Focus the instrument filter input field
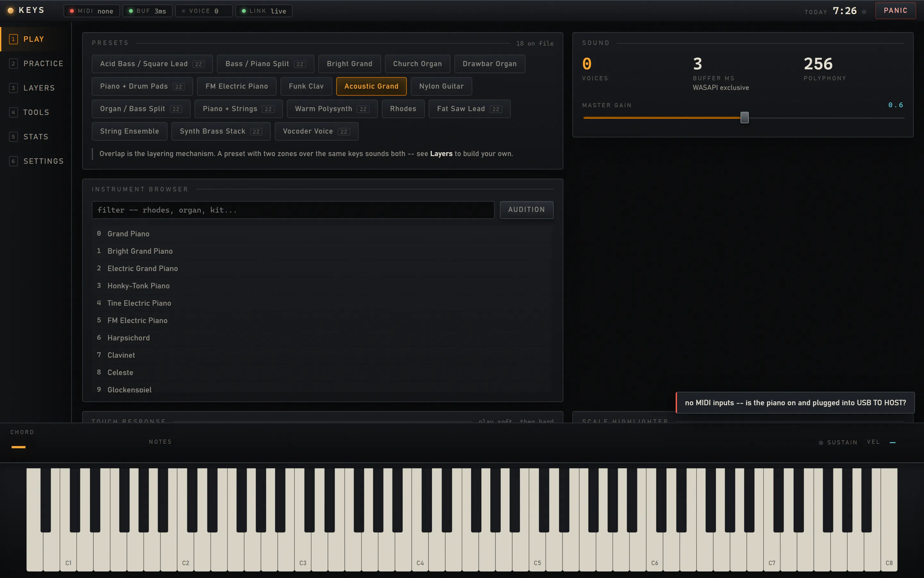The height and width of the screenshot is (578, 924). 293,210
